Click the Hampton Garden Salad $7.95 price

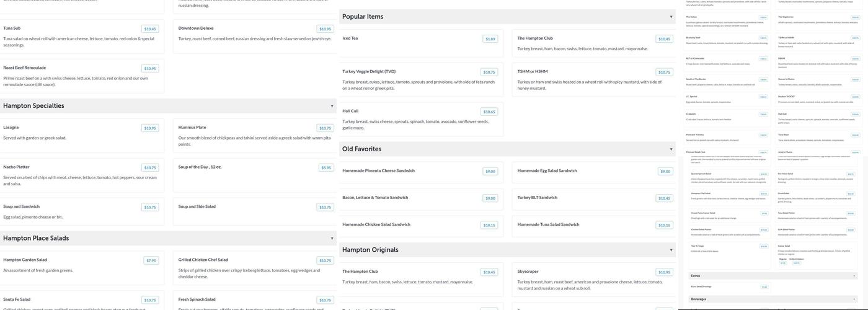click(151, 261)
